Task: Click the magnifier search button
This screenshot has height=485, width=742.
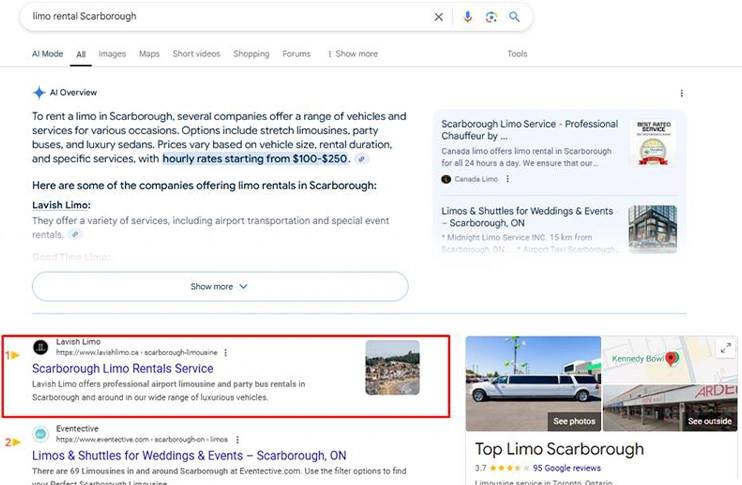Action: [515, 17]
